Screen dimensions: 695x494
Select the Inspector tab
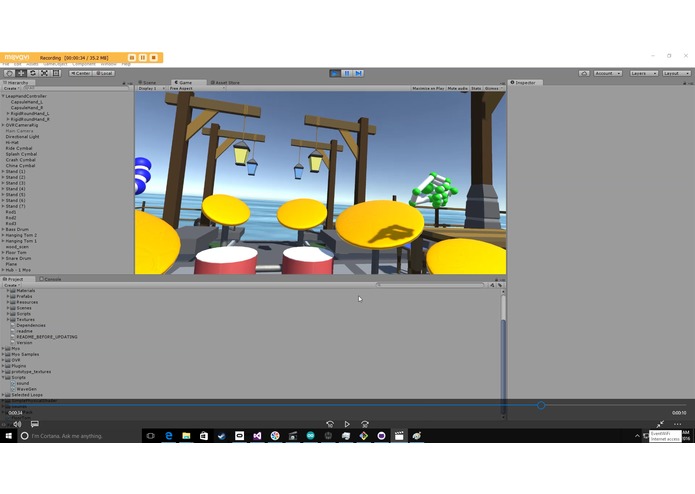(x=523, y=82)
